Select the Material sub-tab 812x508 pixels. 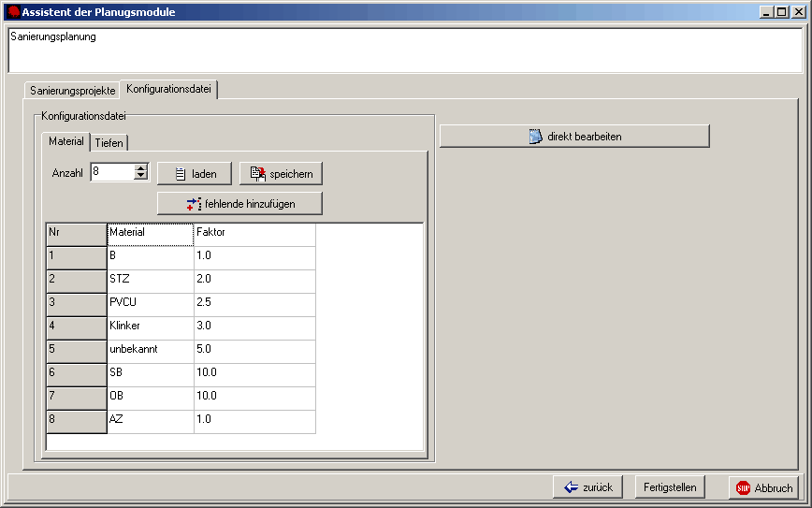(65, 141)
